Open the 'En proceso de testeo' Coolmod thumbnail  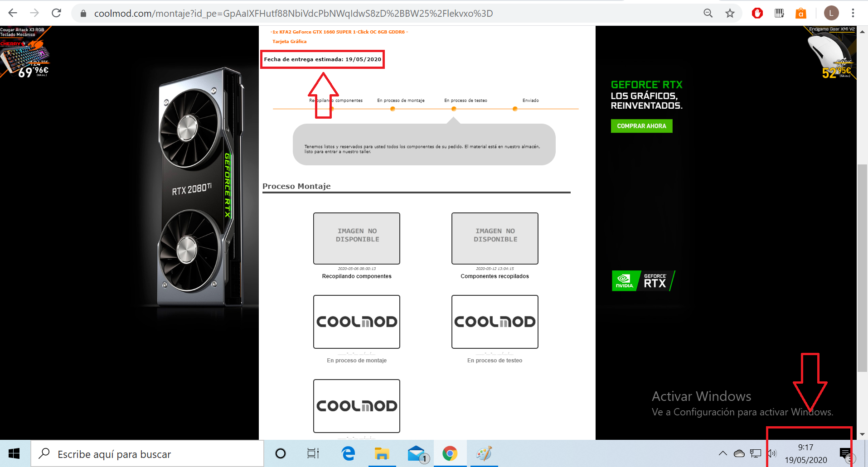click(495, 322)
